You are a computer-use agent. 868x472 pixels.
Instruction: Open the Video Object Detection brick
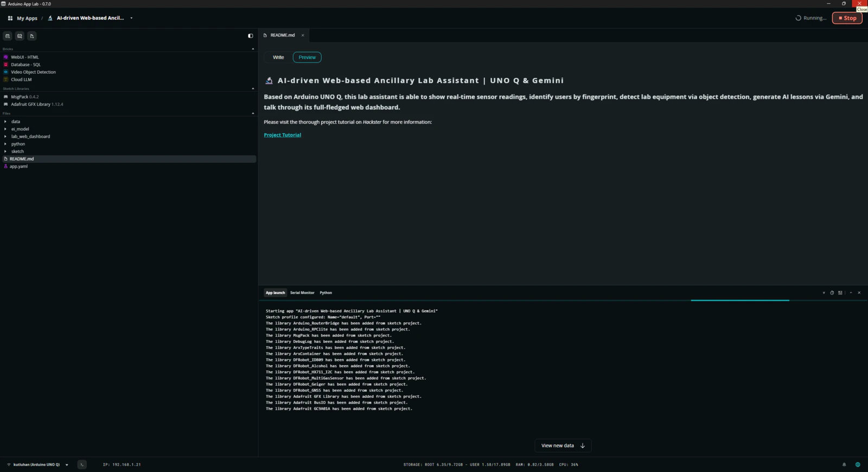coord(33,72)
